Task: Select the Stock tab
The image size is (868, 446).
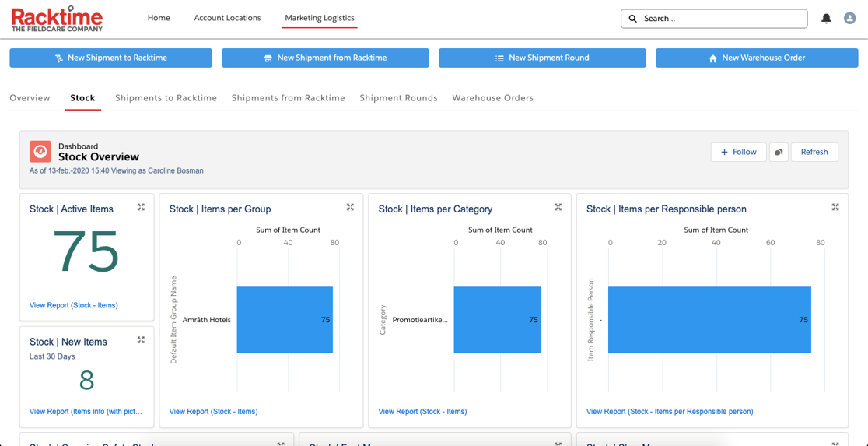Action: 82,97
